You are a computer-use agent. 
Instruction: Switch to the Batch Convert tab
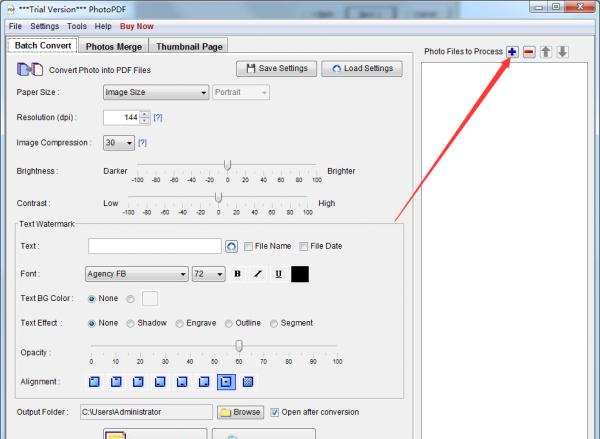pos(43,45)
